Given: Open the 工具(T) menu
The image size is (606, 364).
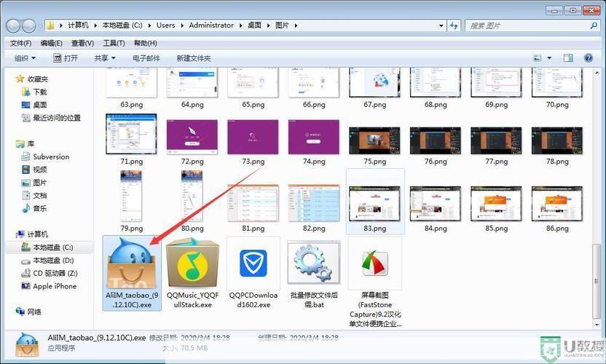Looking at the screenshot, I should [x=114, y=43].
